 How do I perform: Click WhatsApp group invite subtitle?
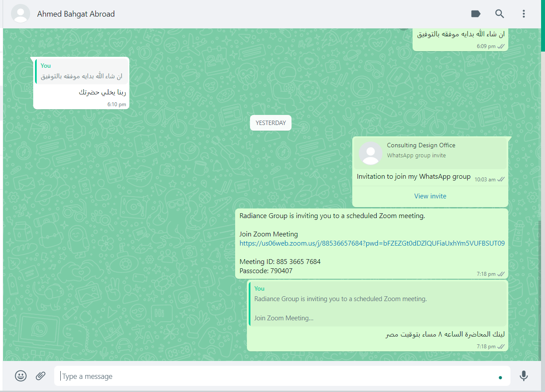[416, 156]
